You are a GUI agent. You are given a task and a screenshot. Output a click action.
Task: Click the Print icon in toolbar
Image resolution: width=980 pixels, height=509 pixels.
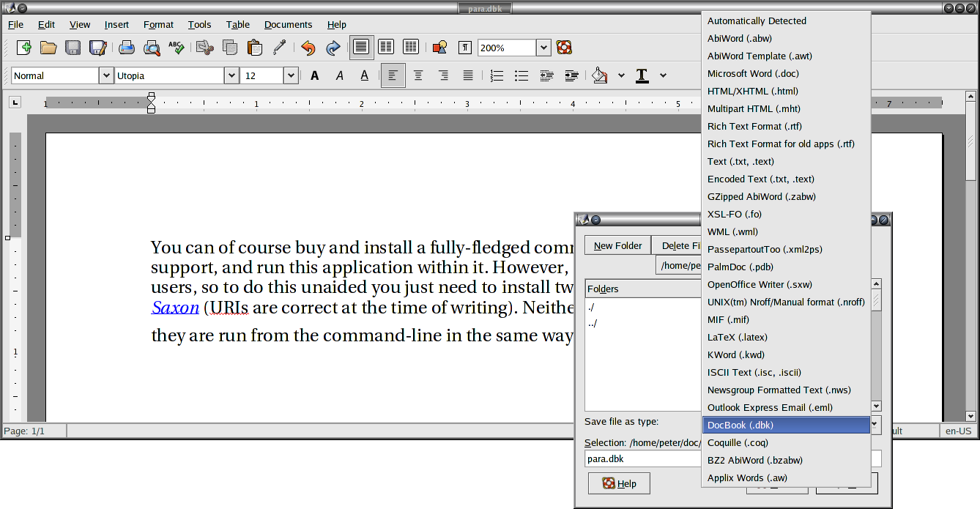(127, 48)
